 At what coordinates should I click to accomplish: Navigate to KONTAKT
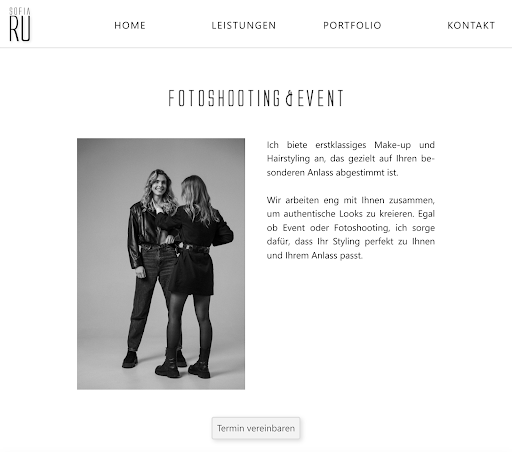[471, 25]
